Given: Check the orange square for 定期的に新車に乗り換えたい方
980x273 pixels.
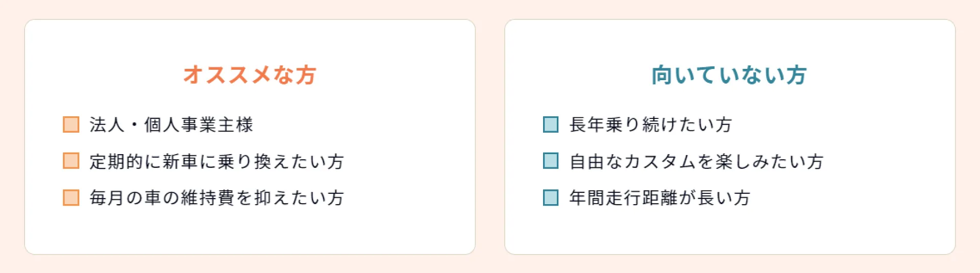Looking at the screenshot, I should click(71, 161).
